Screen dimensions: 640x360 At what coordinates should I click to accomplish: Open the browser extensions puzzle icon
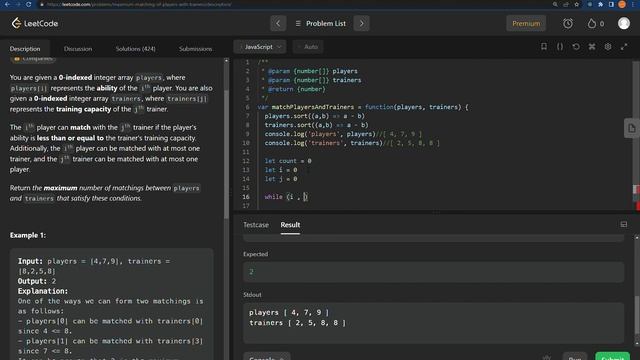tap(600, 4)
